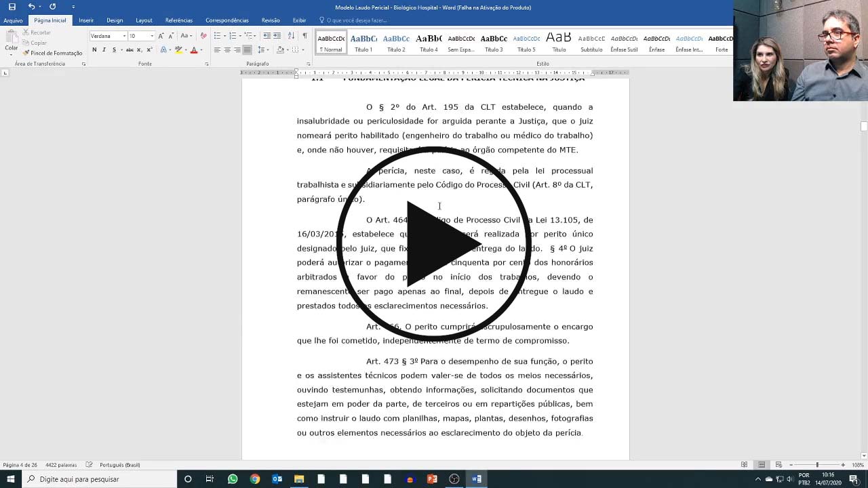Click the sort A-Z icon
Screen dimensions: 868x488
tap(292, 36)
